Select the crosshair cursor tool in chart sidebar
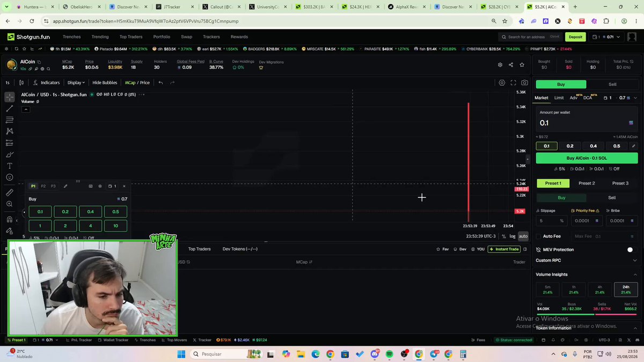 10,97
